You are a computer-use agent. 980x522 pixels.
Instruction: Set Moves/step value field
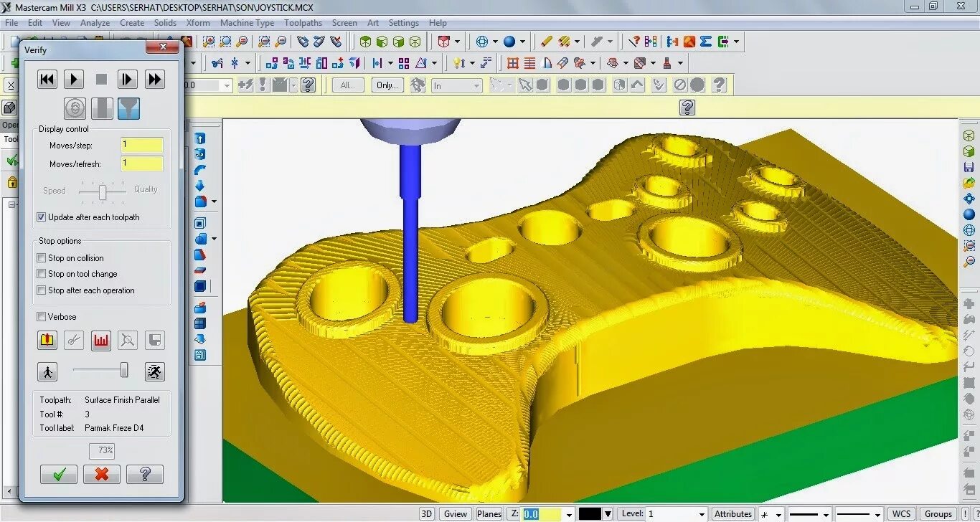point(142,145)
